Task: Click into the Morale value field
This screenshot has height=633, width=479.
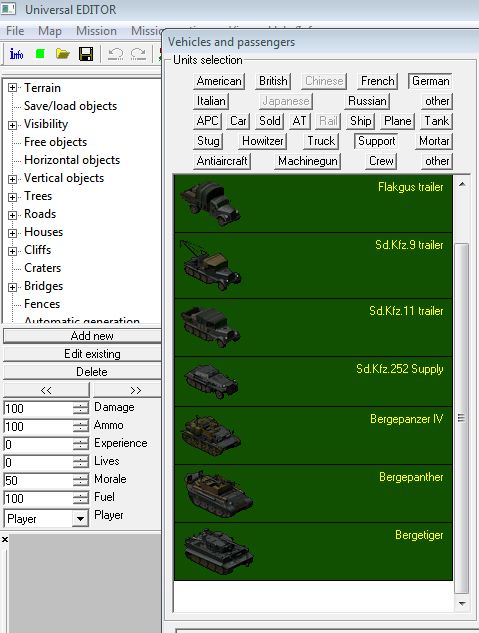Action: pos(38,480)
